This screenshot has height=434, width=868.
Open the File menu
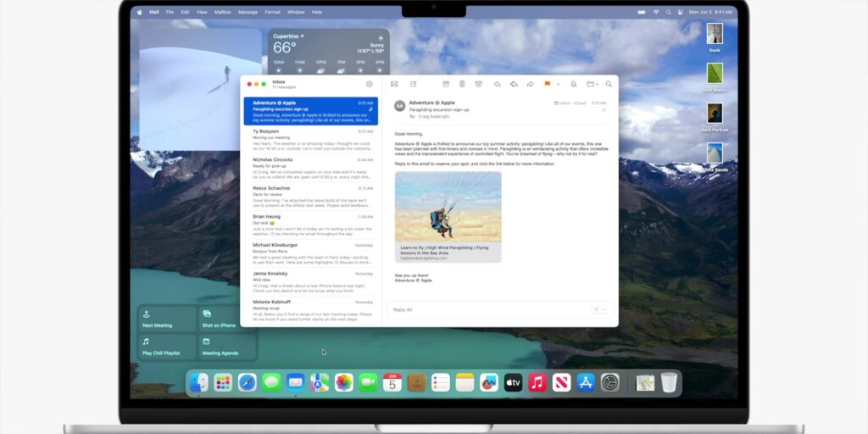pos(170,12)
